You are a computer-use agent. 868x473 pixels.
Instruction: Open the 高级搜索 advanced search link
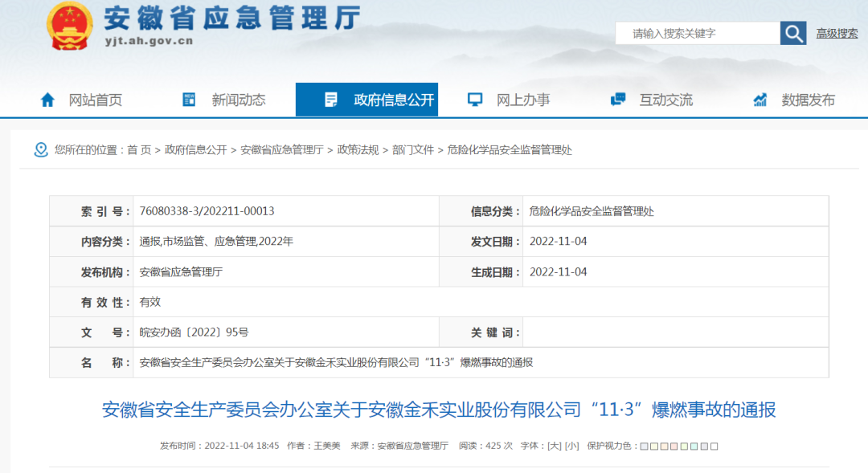[837, 33]
